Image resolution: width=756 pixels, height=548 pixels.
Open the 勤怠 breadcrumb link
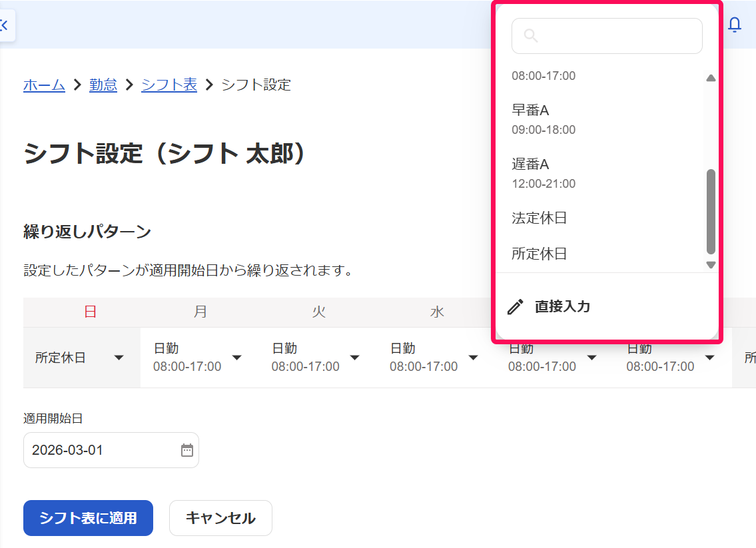click(x=103, y=85)
